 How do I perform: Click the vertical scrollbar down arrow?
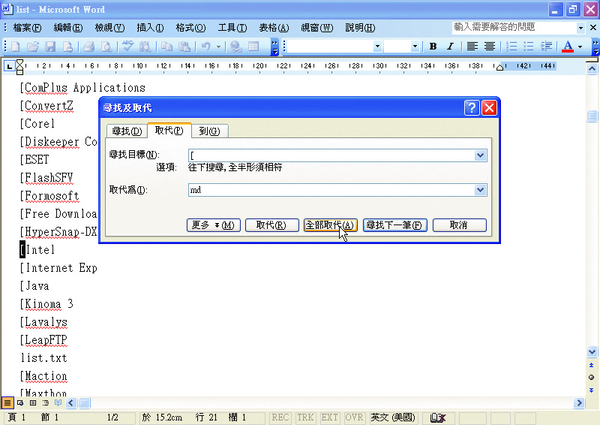592,352
